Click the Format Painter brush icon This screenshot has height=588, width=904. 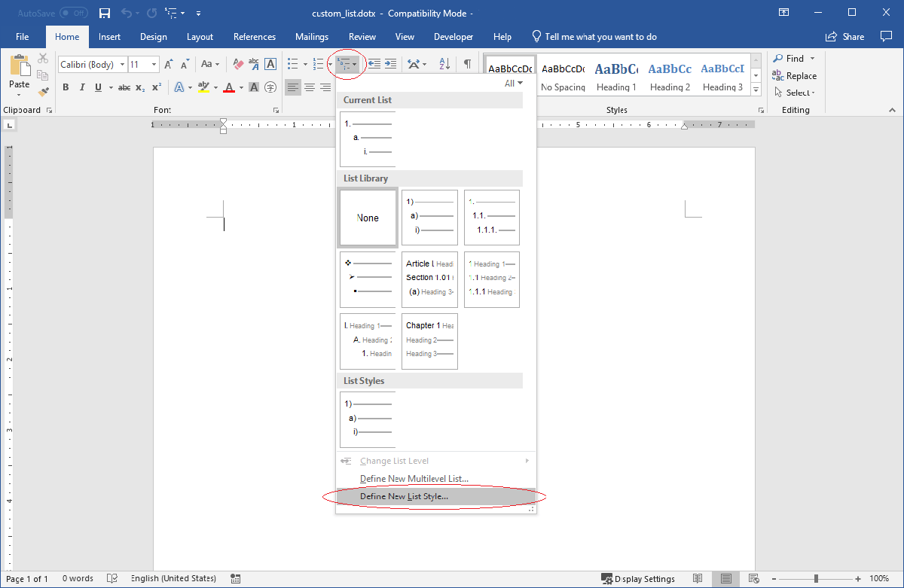coord(43,91)
